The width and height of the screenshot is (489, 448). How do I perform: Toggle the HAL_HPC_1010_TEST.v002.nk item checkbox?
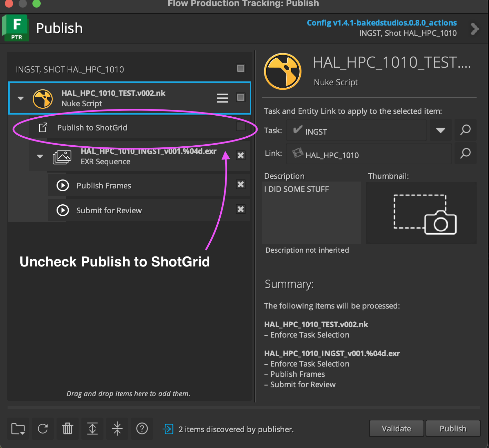point(240,97)
